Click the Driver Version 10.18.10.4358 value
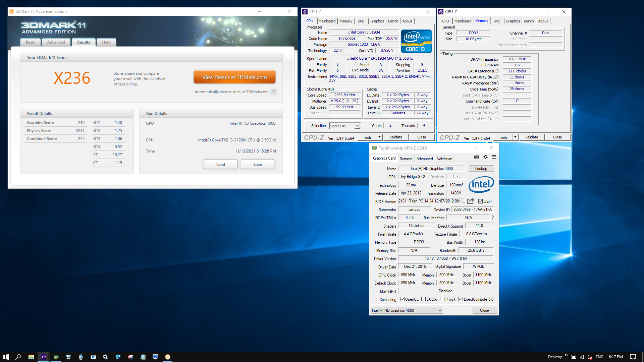The width and height of the screenshot is (644, 362). (x=445, y=258)
